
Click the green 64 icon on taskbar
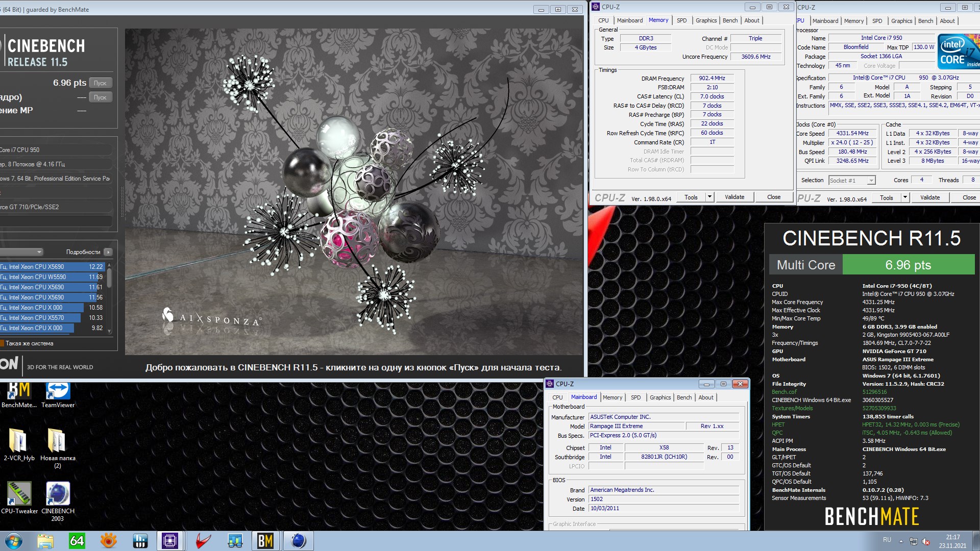point(77,541)
